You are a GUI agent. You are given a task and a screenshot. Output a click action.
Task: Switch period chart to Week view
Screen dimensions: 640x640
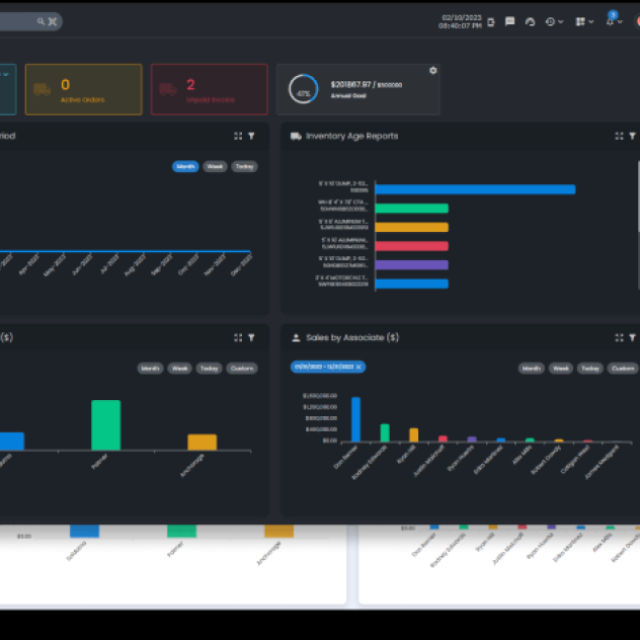coord(215,167)
